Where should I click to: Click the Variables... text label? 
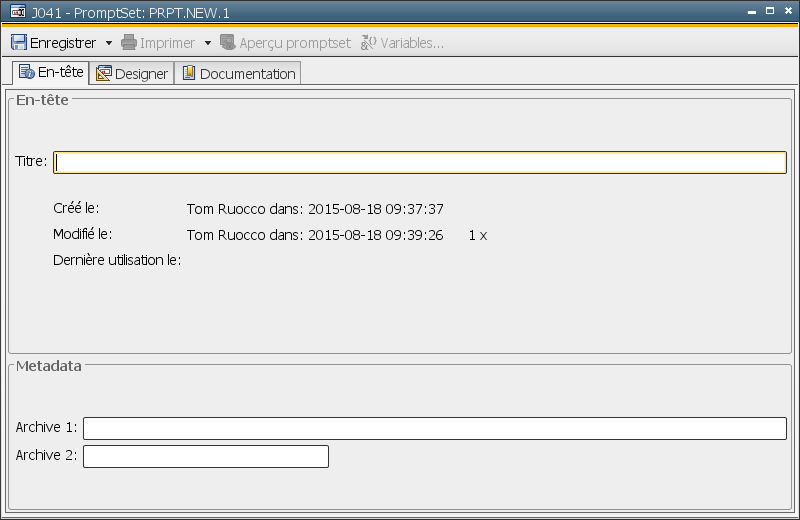click(412, 43)
